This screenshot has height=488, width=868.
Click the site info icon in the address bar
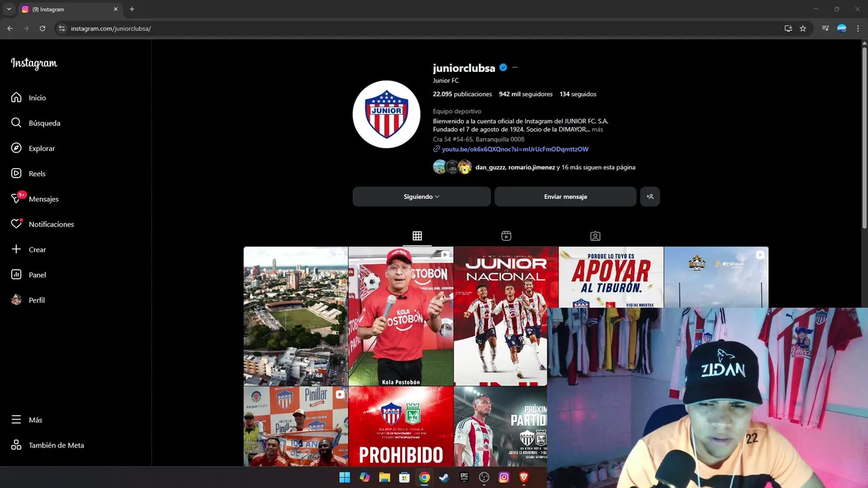tap(62, 28)
